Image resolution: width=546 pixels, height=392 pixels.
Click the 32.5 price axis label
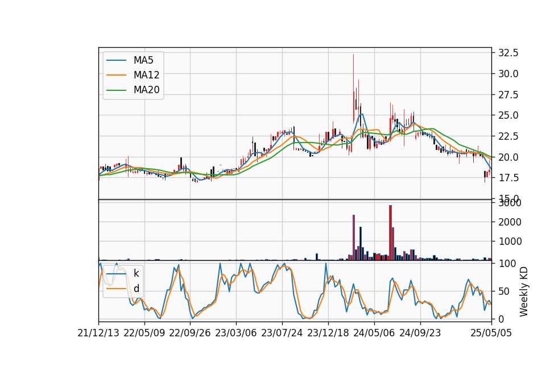[x=508, y=53]
